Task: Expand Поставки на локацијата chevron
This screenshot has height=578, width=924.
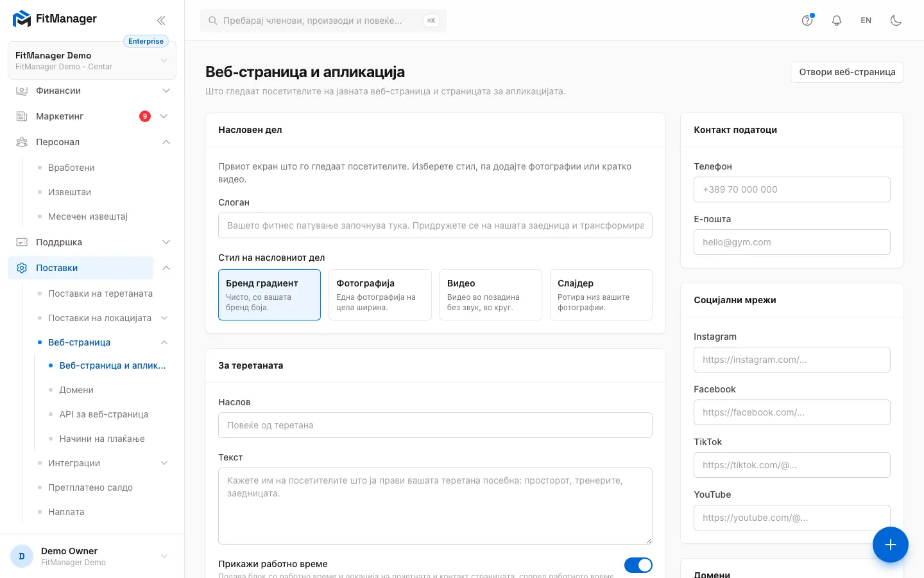Action: pyautogui.click(x=164, y=318)
